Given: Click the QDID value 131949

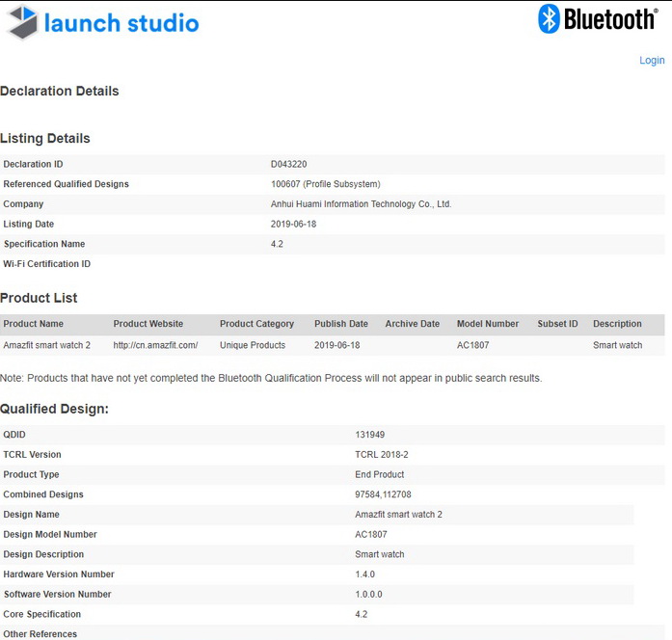Looking at the screenshot, I should tap(370, 435).
